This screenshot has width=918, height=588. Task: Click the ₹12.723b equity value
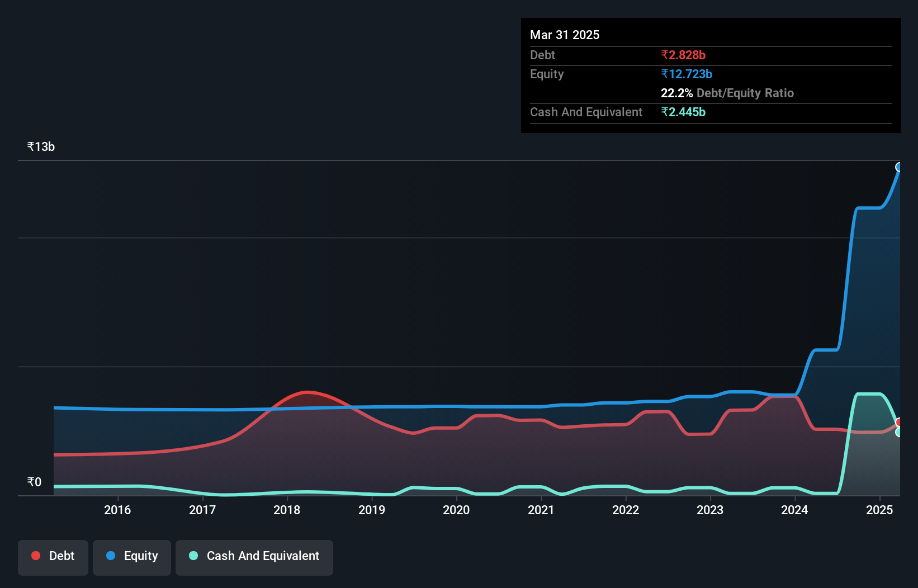click(x=687, y=74)
